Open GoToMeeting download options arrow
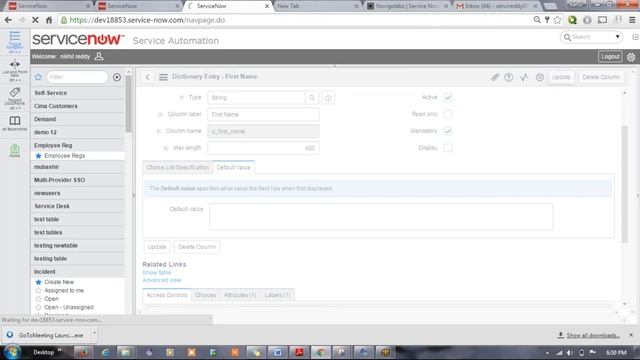 [x=94, y=333]
